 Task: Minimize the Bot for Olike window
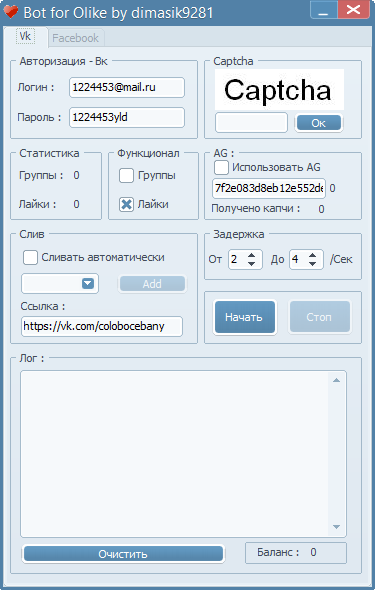pos(323,10)
